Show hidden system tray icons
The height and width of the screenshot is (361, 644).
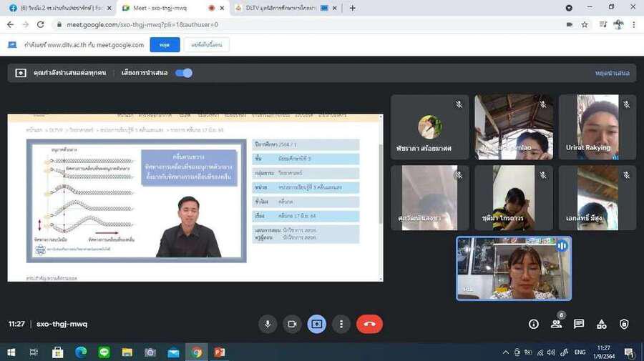(506, 352)
